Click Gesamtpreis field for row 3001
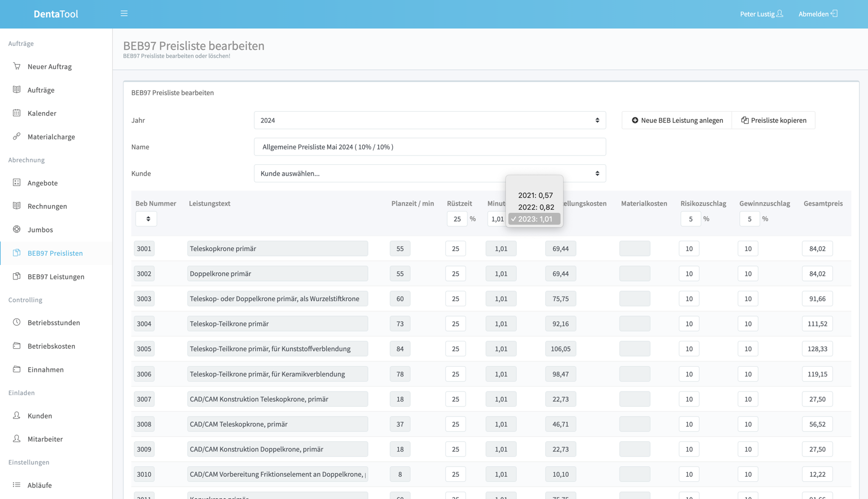Image resolution: width=868 pixels, height=499 pixels. (x=817, y=248)
